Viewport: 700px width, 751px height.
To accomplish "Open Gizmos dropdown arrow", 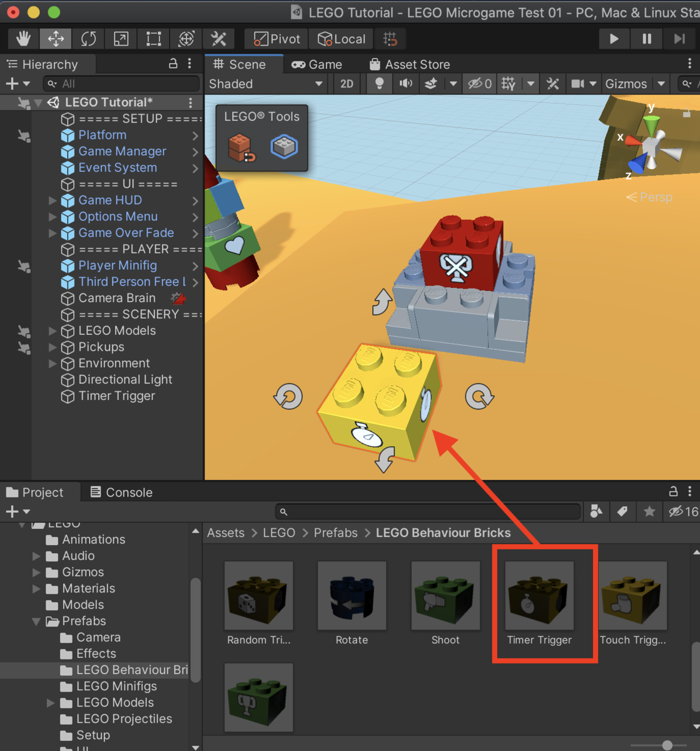I will pos(661,84).
